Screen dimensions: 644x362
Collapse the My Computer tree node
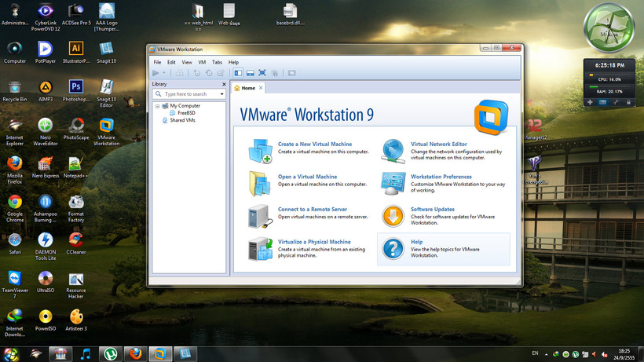[157, 106]
